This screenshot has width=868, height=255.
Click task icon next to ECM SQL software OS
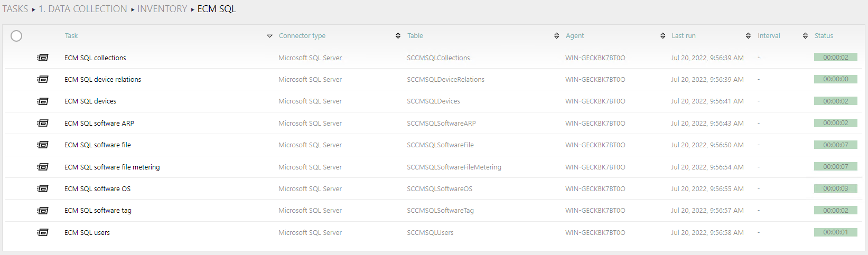click(x=43, y=188)
